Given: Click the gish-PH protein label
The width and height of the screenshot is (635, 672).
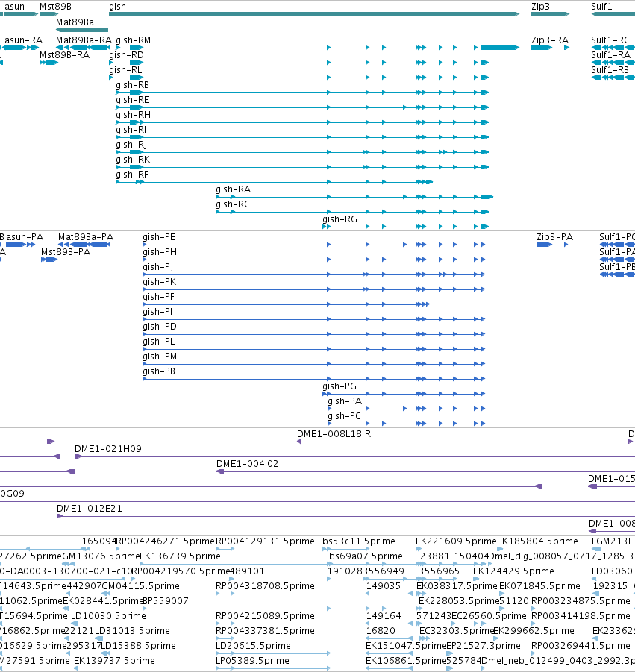Looking at the screenshot, I should [160, 252].
